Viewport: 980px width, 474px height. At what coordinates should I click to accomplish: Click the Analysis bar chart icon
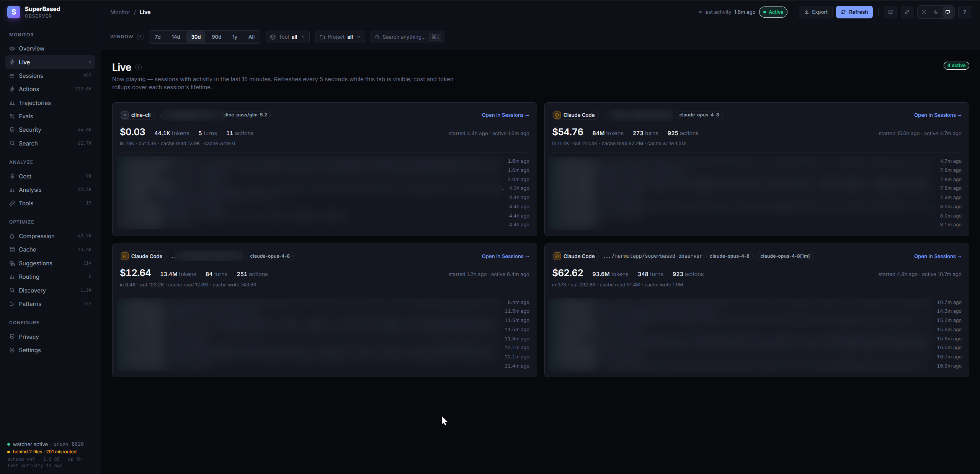tap(12, 190)
